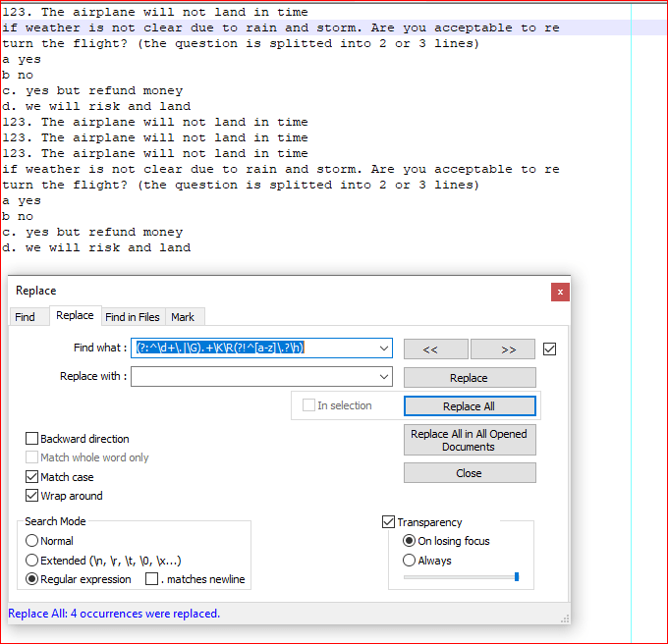This screenshot has height=644, width=668.
Task: Enable the . matches newline checkbox
Action: pos(151,579)
